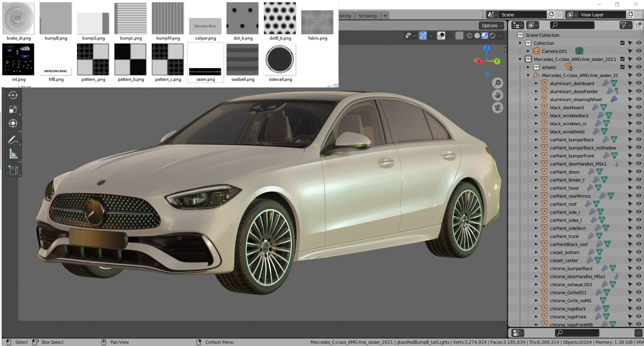
Task: Click the red X axis on the navigation gizmo
Action: point(479,61)
